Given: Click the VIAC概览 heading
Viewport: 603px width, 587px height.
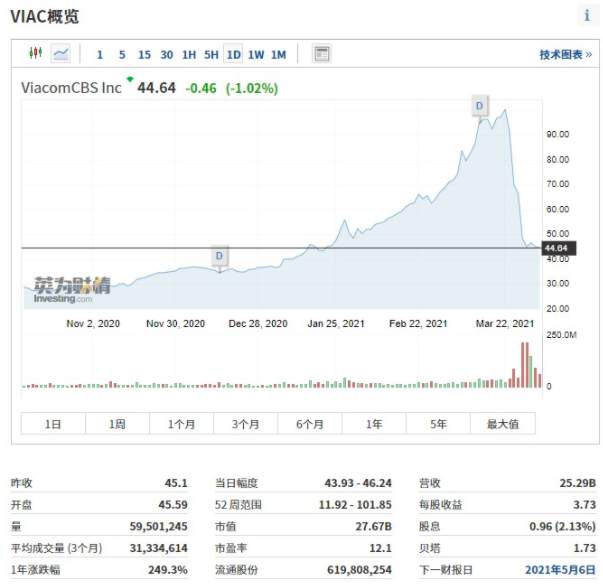Looking at the screenshot, I should click(x=45, y=16).
